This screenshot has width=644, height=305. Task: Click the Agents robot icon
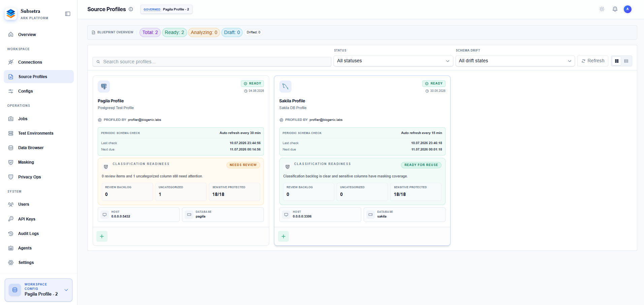point(11,248)
